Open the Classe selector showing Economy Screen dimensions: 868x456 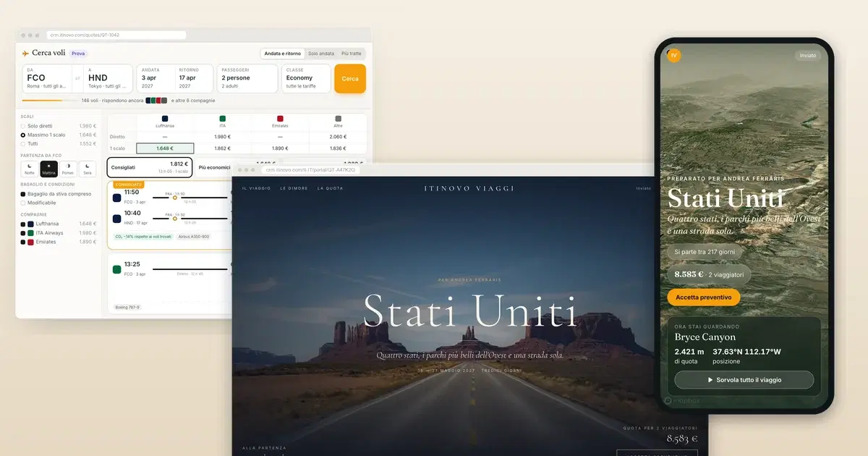[x=306, y=78]
